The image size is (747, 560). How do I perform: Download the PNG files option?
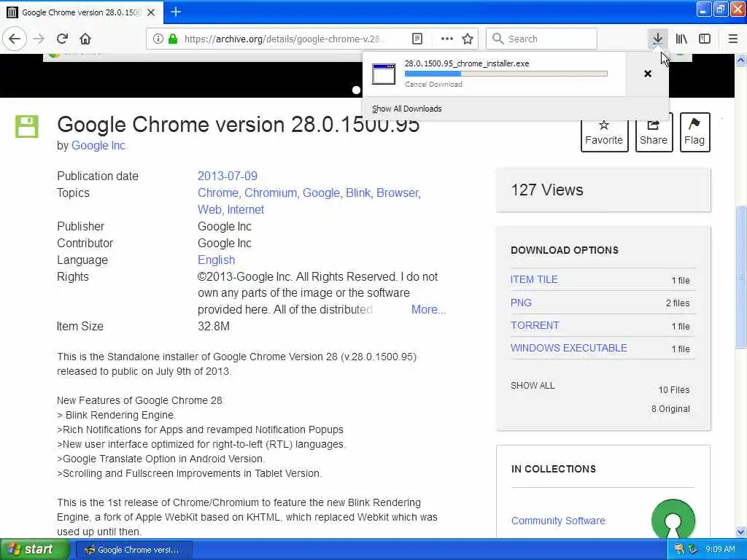point(521,303)
